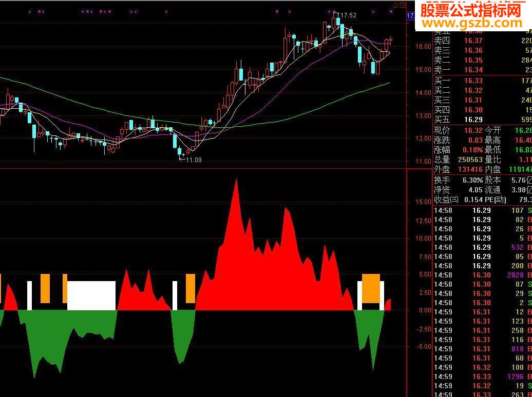Click the 买三 16.31 buy order row
Image resolution: width=532 pixels, height=397 pixels.
coord(483,101)
